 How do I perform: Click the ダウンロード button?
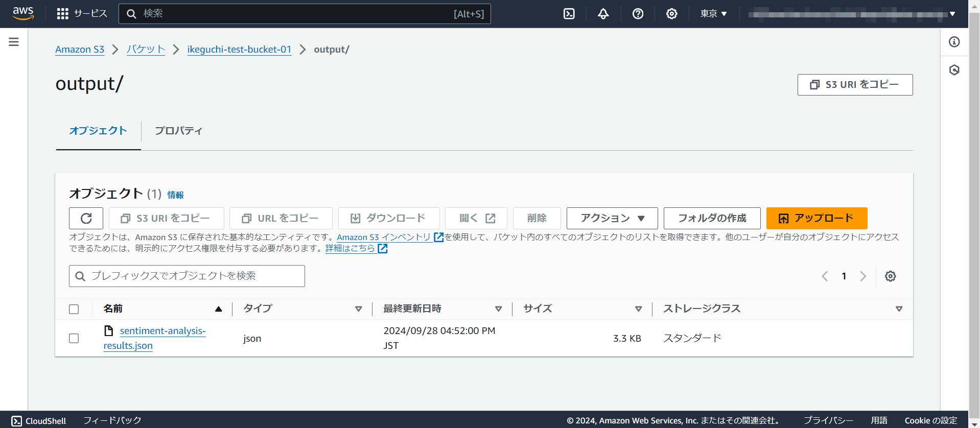(x=388, y=219)
